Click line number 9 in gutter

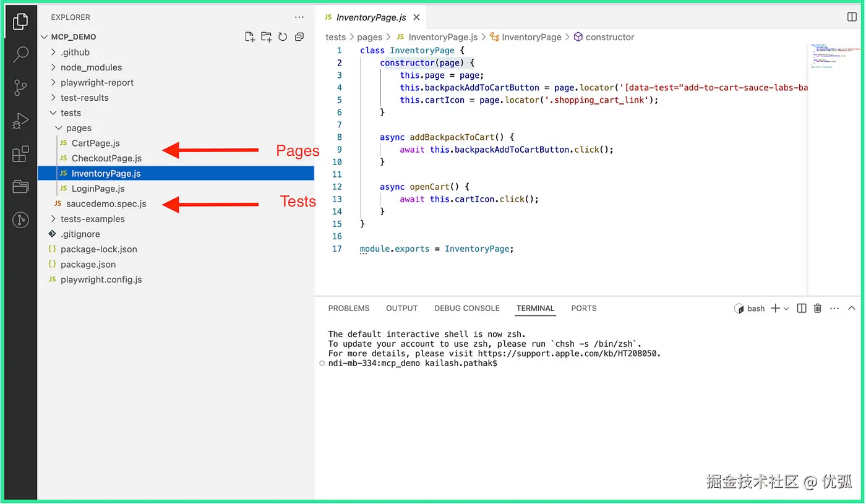point(340,150)
